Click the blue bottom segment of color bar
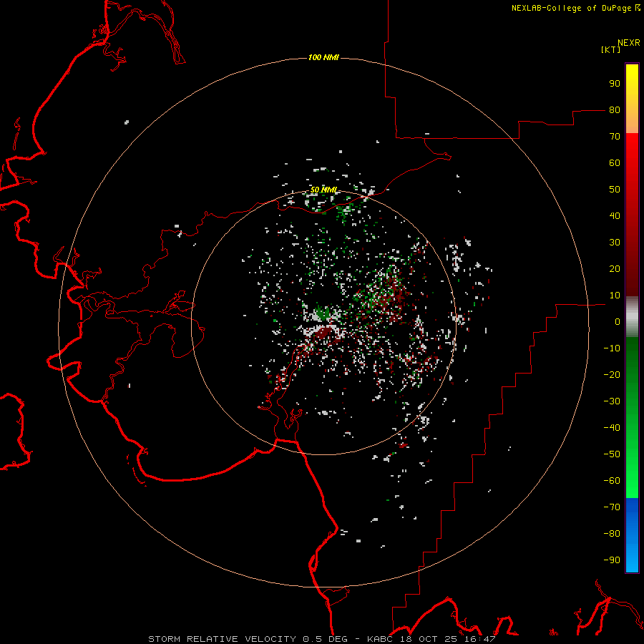 632,535
